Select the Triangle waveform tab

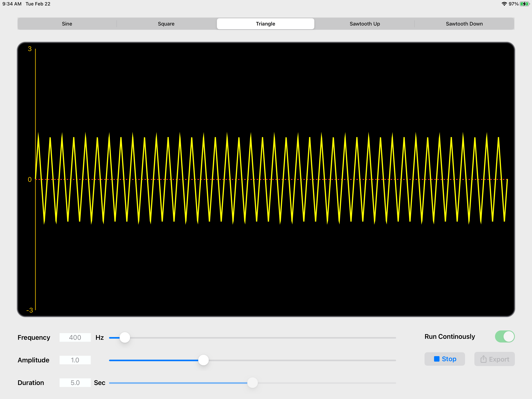click(265, 24)
